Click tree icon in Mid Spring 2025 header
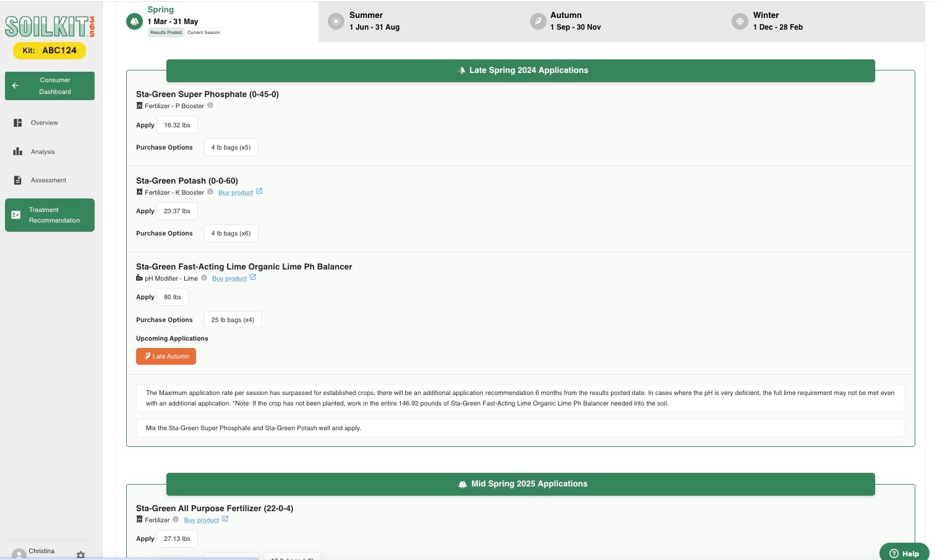The height and width of the screenshot is (560, 937). click(x=463, y=484)
